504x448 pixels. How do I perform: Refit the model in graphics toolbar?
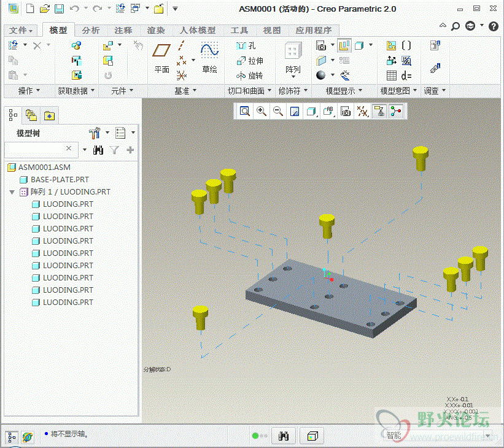pyautogui.click(x=244, y=111)
